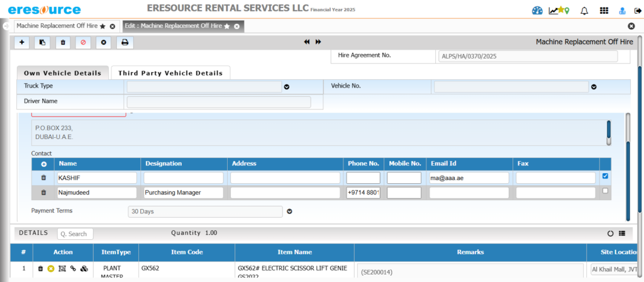Click the print icon in toolbar

click(x=125, y=42)
